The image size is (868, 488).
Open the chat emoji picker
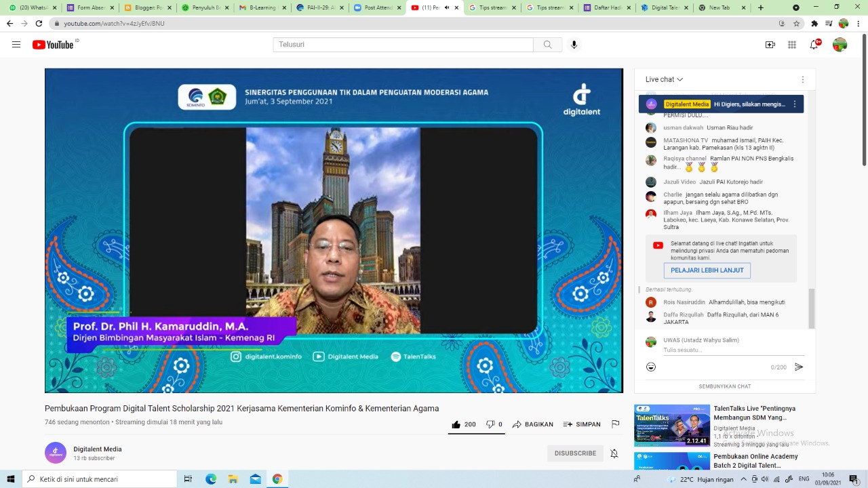[651, 367]
